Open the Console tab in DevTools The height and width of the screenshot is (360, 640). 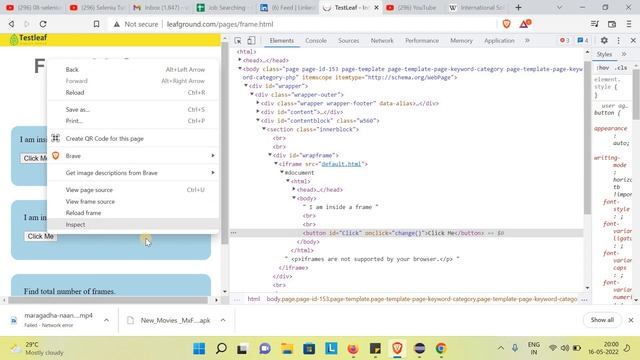point(316,40)
